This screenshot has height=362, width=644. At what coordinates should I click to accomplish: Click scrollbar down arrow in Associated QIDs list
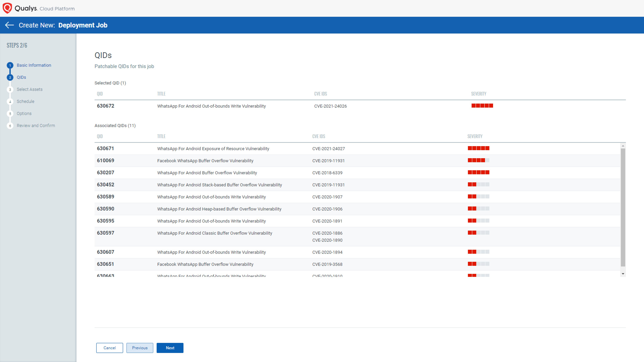623,274
